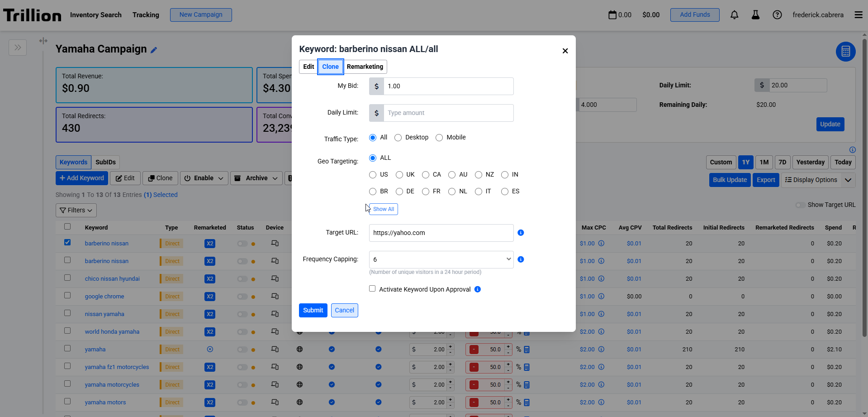
Task: Click the Frequency Capping info icon
Action: point(521,259)
